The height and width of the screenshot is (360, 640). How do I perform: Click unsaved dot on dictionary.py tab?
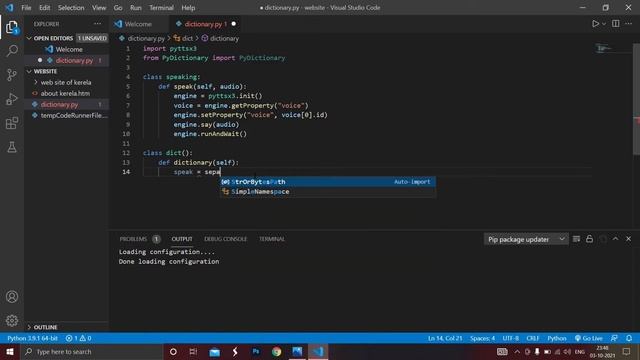click(233, 24)
